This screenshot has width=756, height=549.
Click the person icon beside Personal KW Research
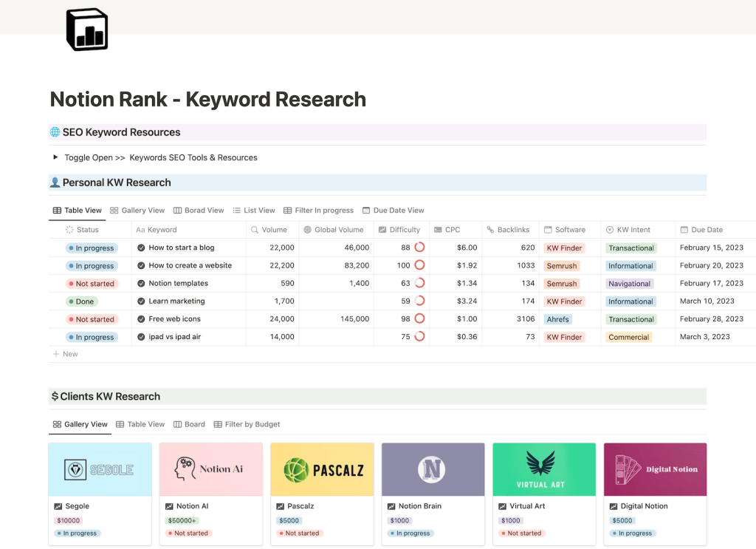(x=55, y=183)
